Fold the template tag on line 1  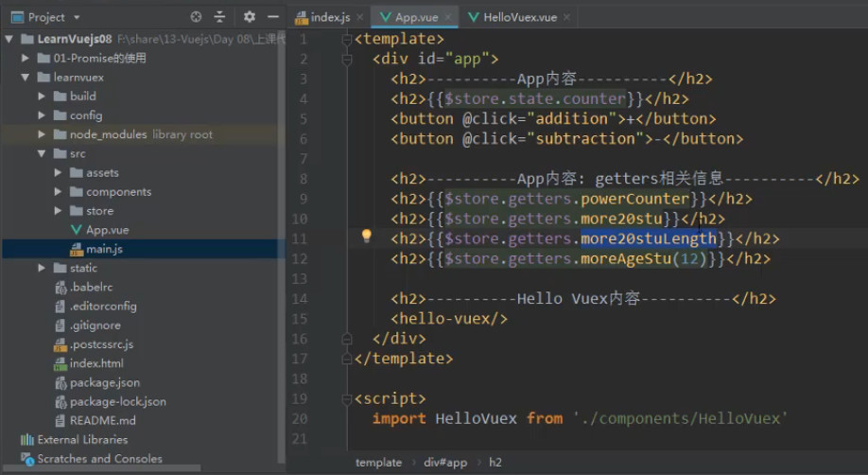(x=347, y=40)
